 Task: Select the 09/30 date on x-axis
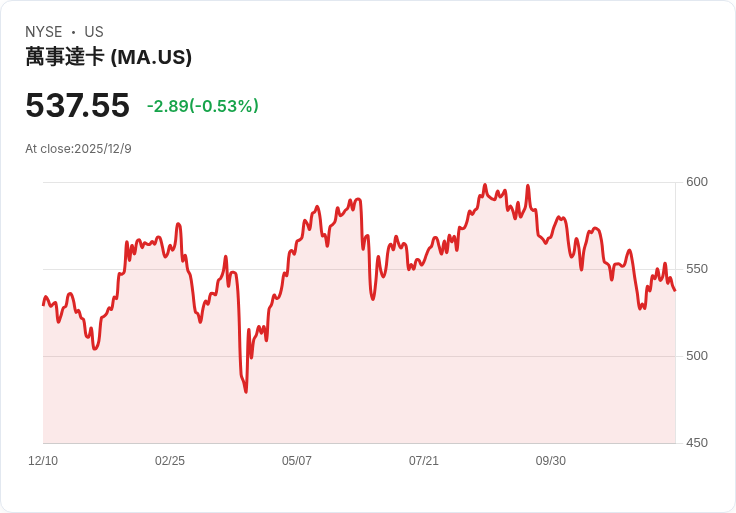point(551,460)
